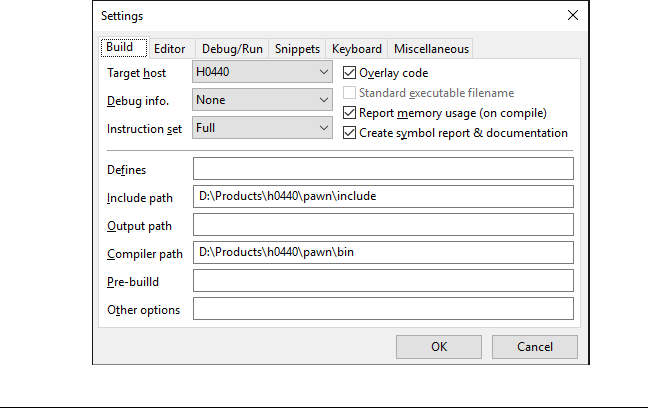Open the Debug/Run tab

(x=234, y=49)
